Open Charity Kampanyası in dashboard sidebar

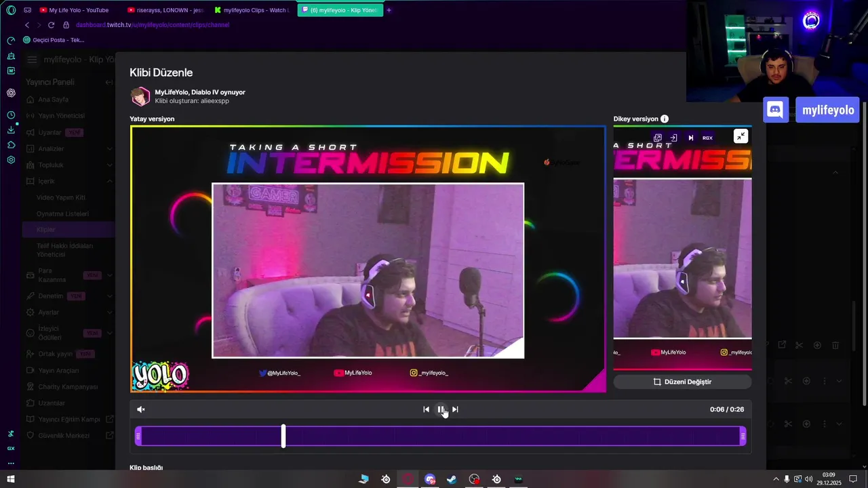point(68,387)
